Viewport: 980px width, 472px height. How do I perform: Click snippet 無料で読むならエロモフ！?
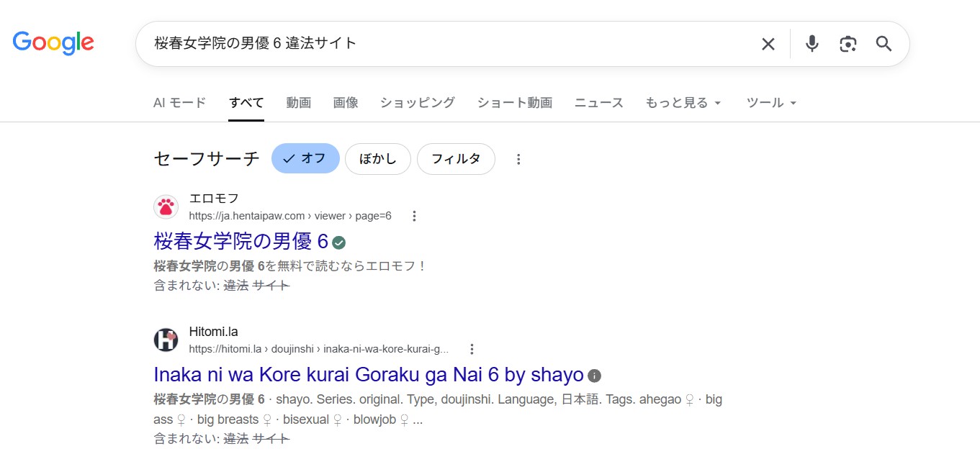[x=352, y=265]
